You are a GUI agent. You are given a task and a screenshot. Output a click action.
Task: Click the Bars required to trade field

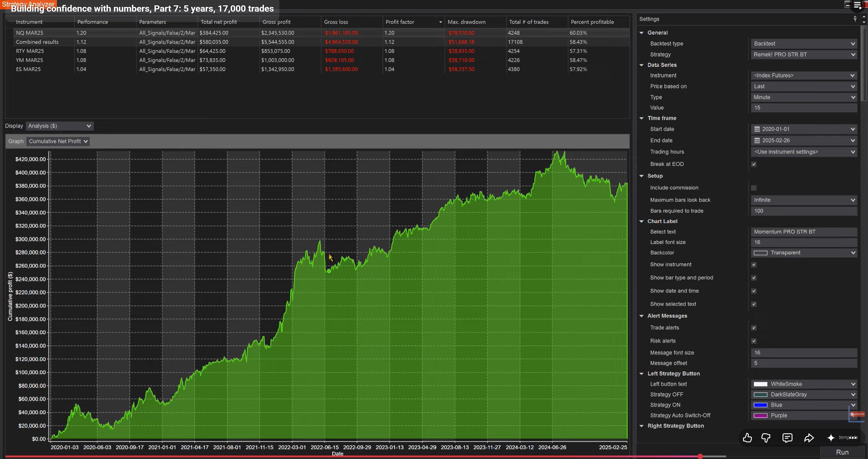pos(804,211)
